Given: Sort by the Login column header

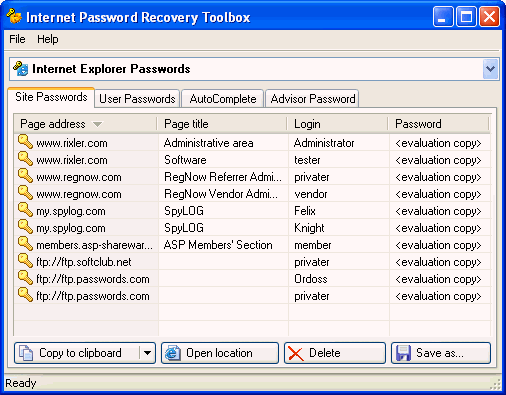Looking at the screenshot, I should [x=338, y=124].
